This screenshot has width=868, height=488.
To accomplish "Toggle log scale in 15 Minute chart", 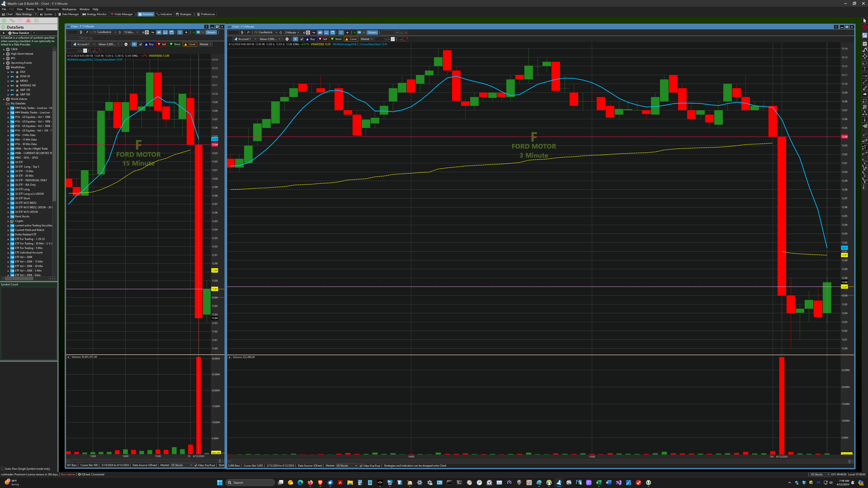I will coord(153,32).
